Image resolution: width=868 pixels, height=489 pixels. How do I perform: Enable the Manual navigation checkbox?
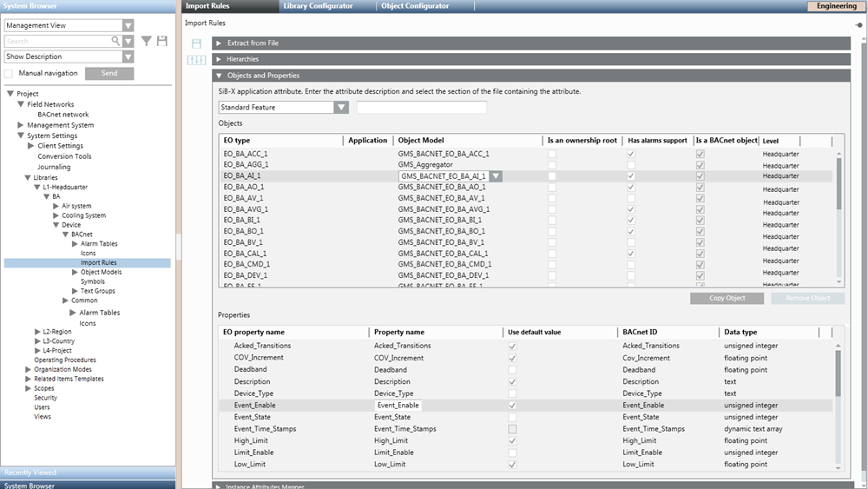10,74
